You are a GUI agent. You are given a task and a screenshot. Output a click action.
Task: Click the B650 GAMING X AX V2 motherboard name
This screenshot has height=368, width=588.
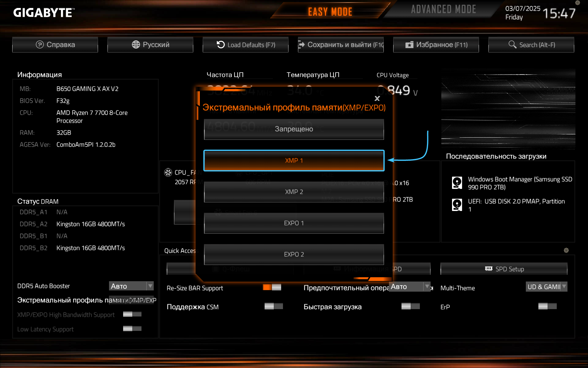point(87,89)
